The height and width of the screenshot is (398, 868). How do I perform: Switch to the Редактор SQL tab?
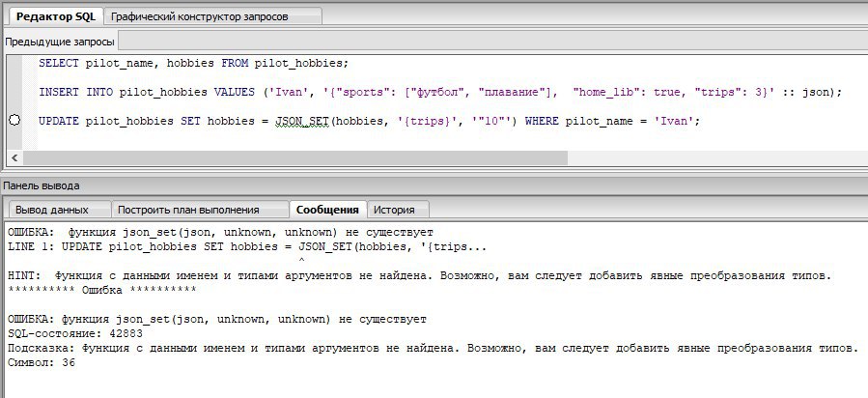click(x=52, y=16)
